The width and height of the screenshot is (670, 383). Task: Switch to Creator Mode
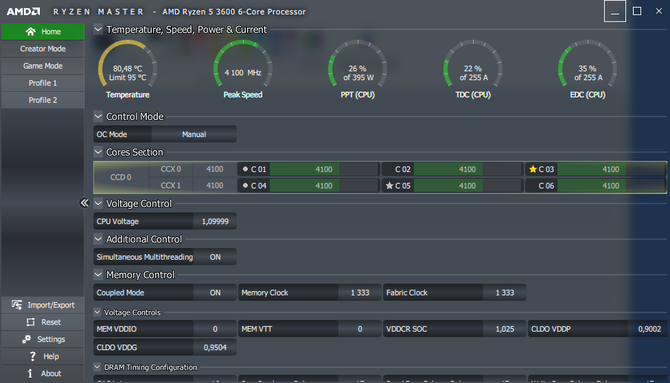click(x=43, y=49)
